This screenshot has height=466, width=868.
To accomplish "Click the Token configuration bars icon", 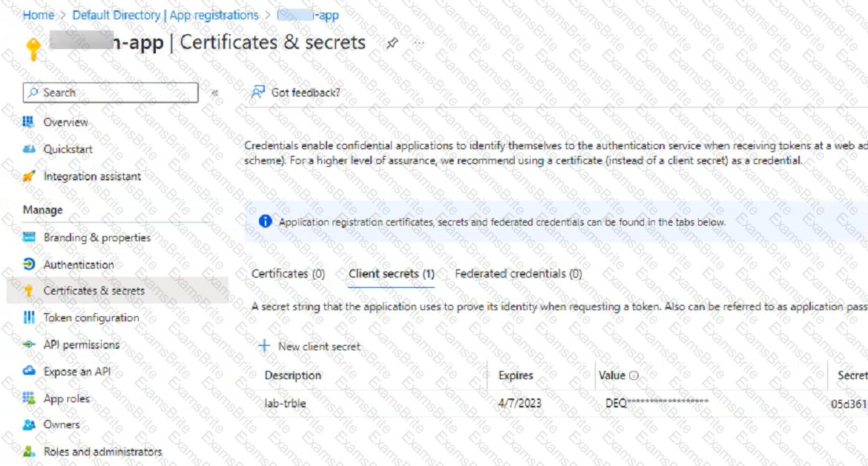I will coord(29,318).
